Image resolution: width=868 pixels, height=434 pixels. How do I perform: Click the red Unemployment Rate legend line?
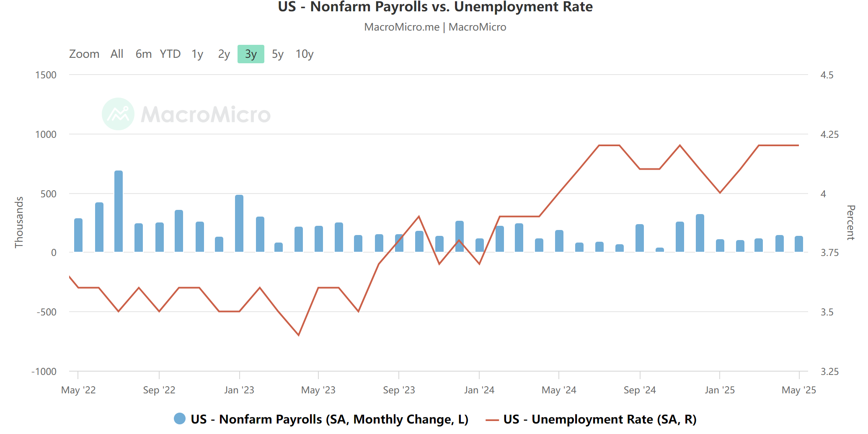492,420
